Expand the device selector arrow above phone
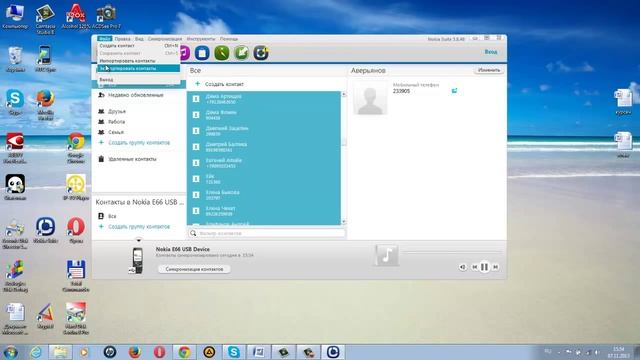 (x=138, y=240)
